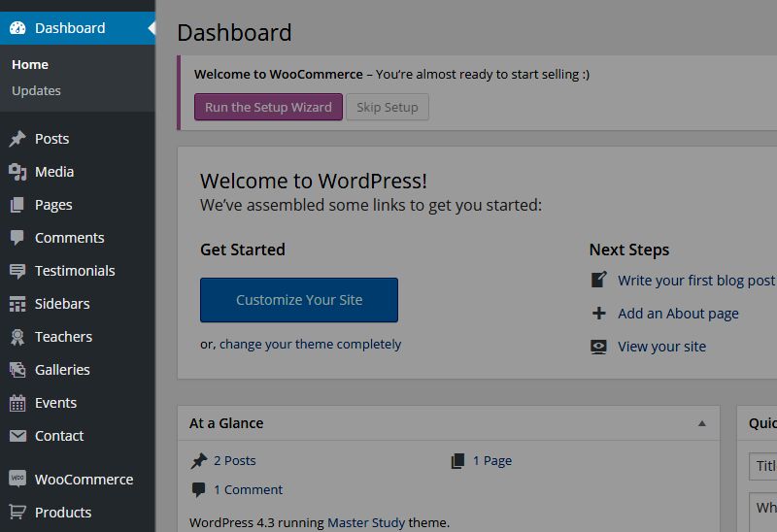Open the Contact menu

(78, 436)
